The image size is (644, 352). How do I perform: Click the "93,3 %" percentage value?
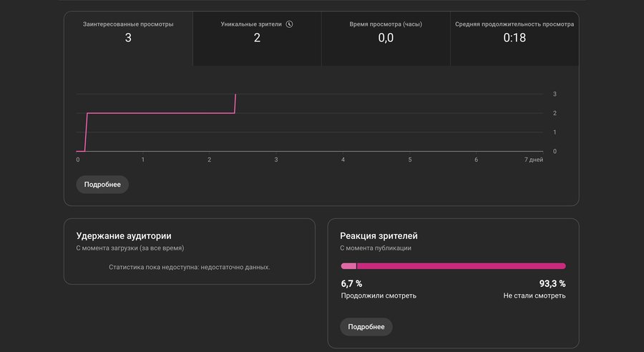[552, 283]
